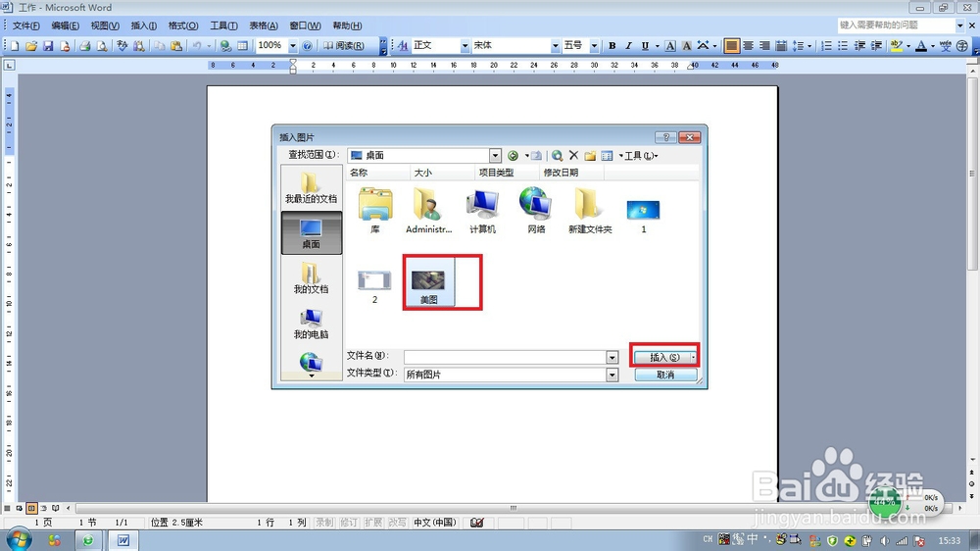Click the Insert Hyperlink globe icon
This screenshot has width=980, height=551.
(225, 46)
